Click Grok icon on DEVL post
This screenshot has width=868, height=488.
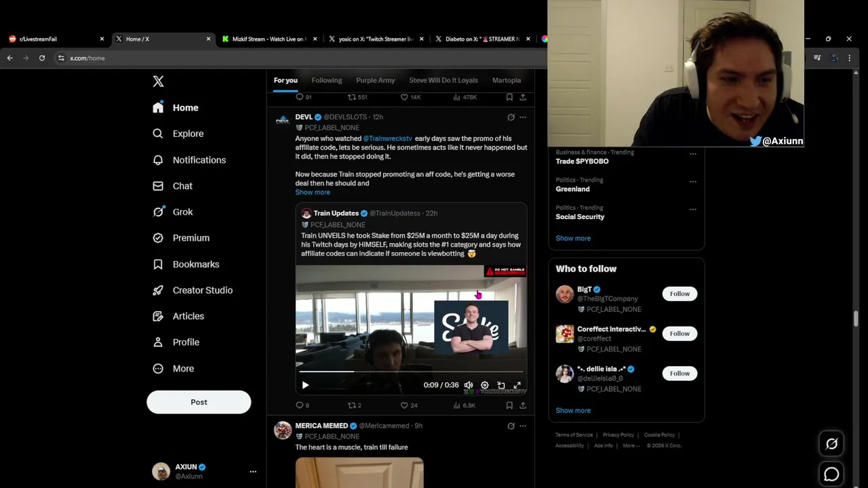[x=511, y=117]
